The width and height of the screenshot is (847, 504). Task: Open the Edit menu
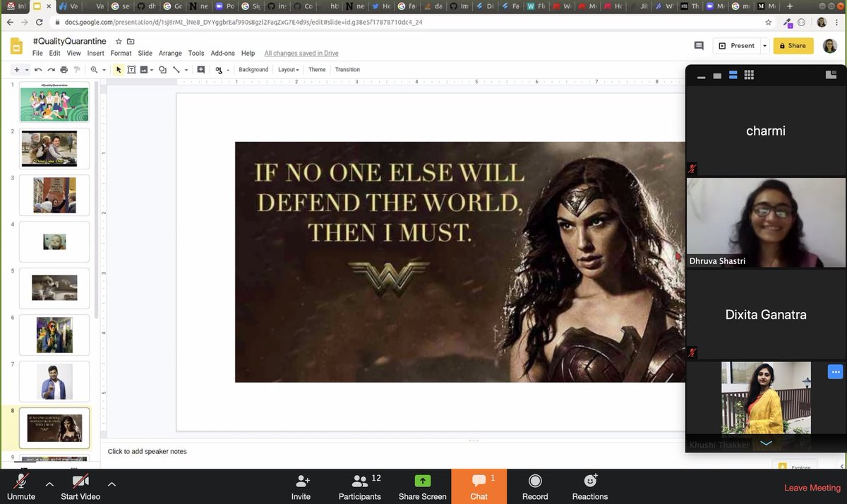coord(55,53)
